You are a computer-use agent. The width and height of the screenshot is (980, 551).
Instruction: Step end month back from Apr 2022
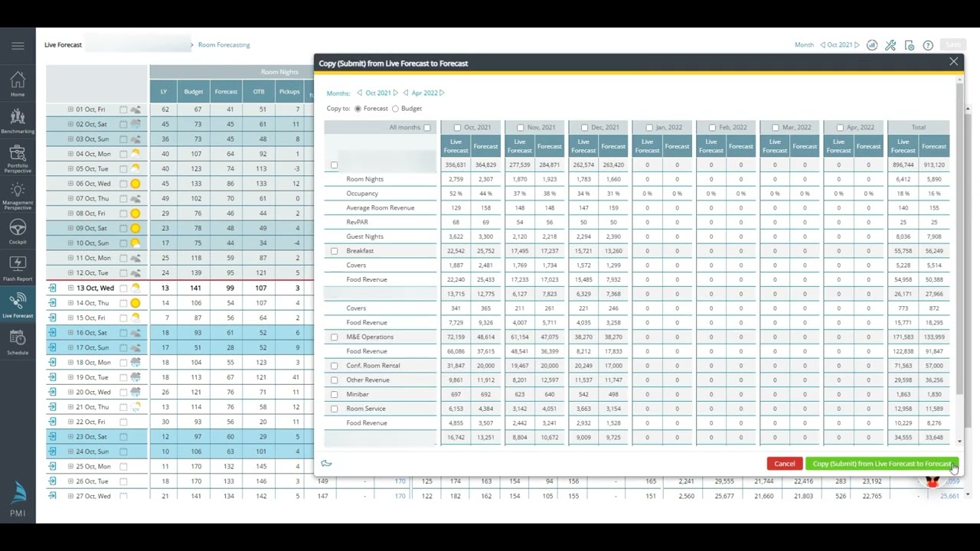(x=406, y=93)
